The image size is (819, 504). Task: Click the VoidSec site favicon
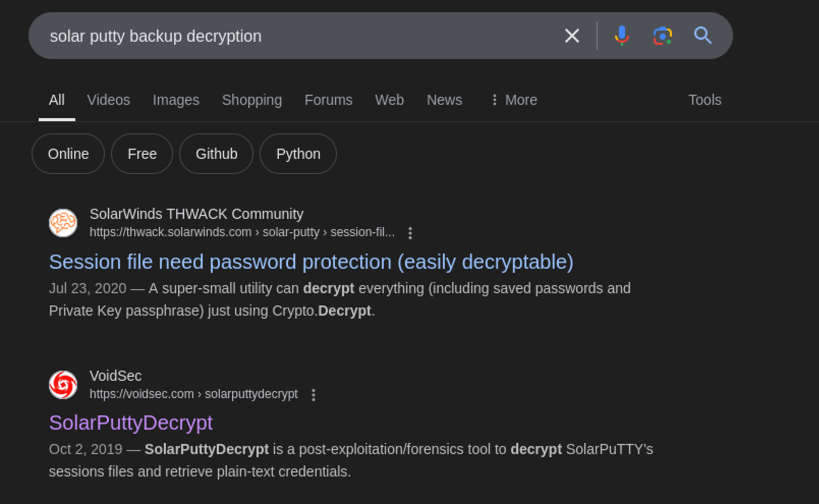tap(63, 385)
